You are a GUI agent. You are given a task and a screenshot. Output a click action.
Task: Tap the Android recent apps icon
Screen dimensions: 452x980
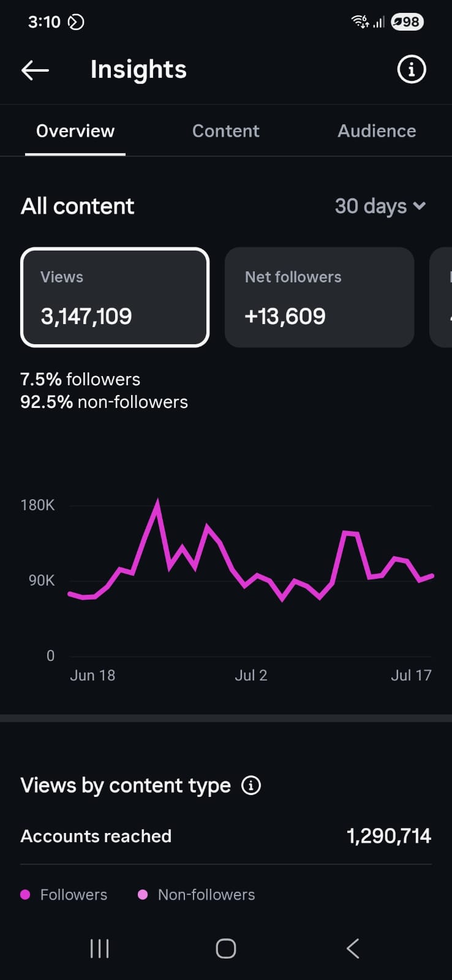(99, 949)
